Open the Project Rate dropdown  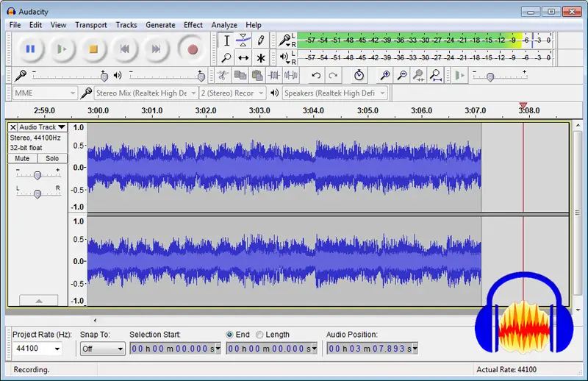56,349
